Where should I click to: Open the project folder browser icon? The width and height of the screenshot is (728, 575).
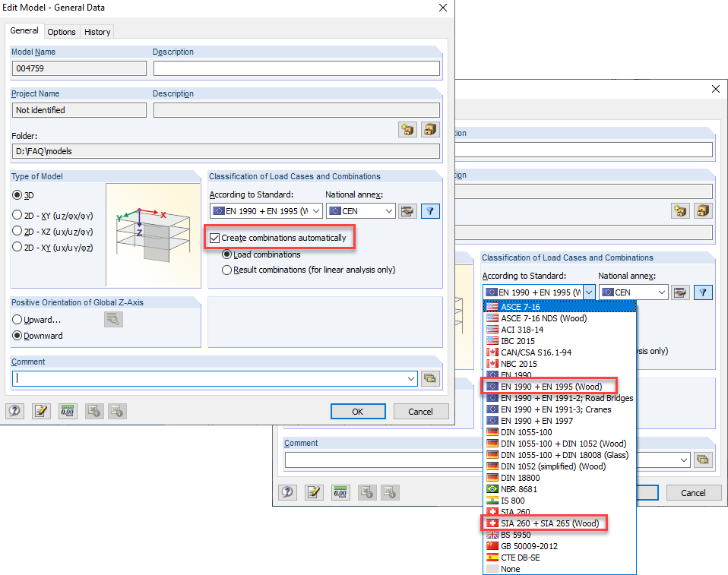pyautogui.click(x=430, y=129)
